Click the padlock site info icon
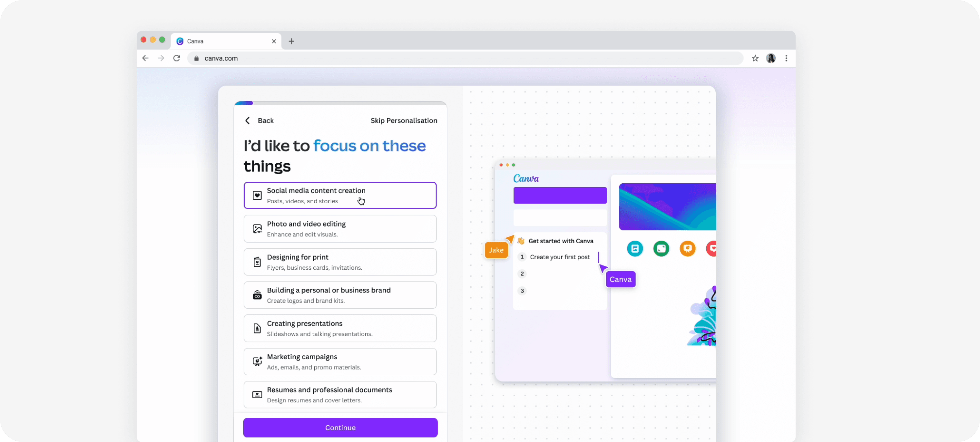Viewport: 980px width, 442px height. 196,58
